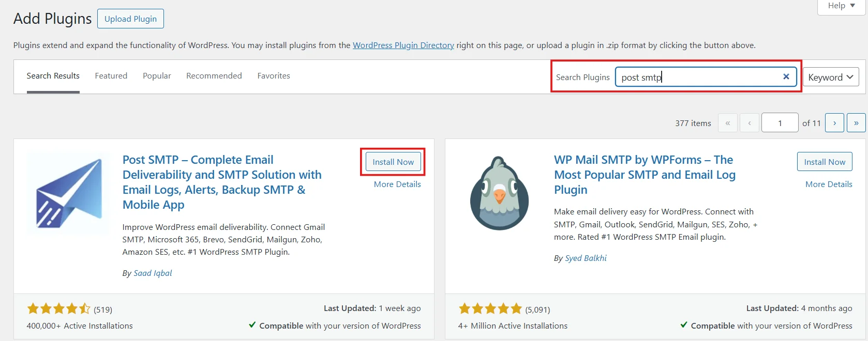Go to the next page arrow icon

pos(834,122)
